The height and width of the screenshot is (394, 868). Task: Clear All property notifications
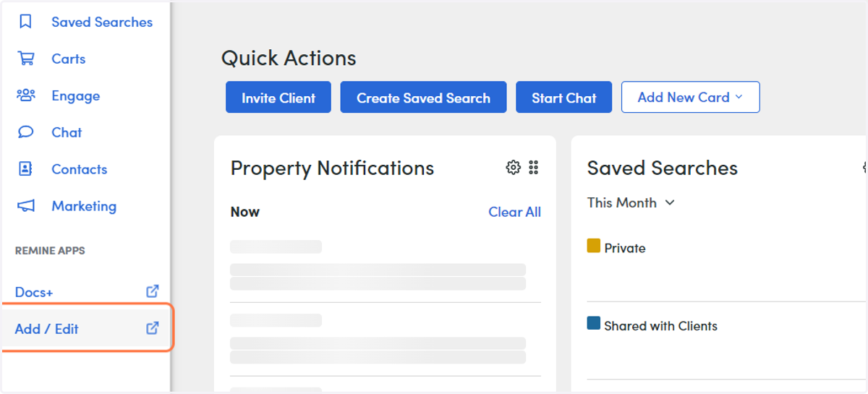tap(514, 212)
